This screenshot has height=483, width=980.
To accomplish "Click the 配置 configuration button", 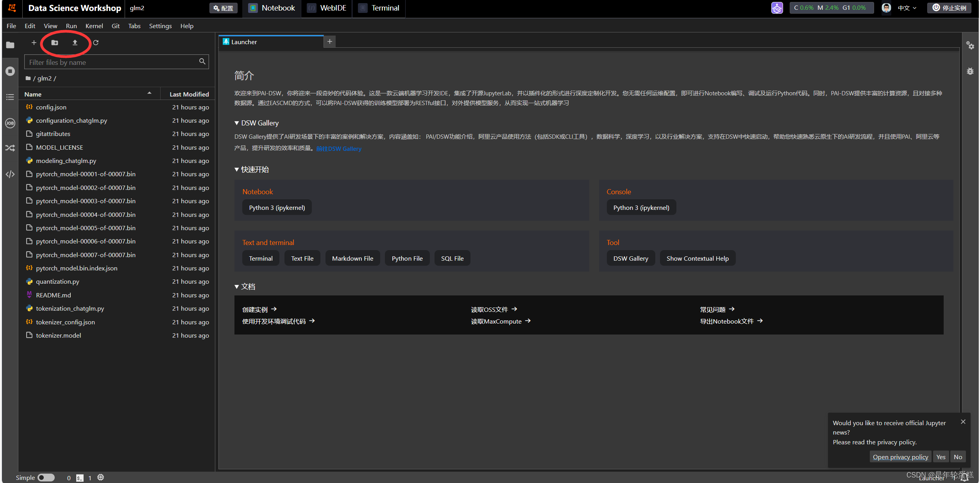I will tap(224, 8).
